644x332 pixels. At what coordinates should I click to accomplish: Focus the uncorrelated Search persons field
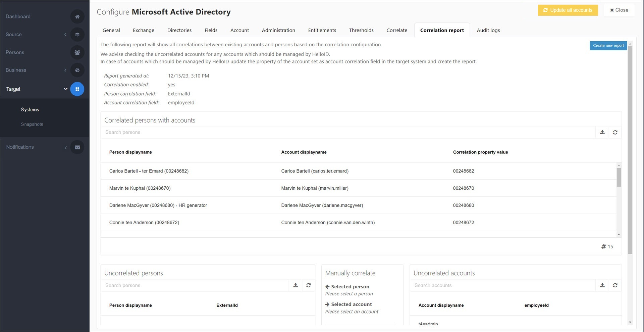tap(195, 285)
